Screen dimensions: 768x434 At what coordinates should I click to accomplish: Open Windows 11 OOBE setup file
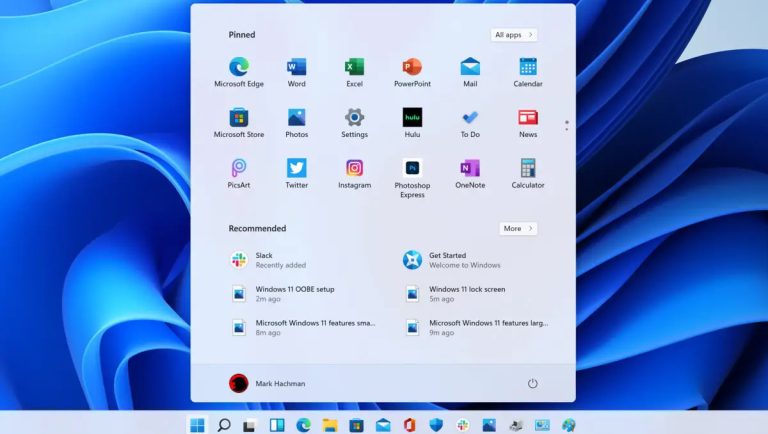point(283,294)
